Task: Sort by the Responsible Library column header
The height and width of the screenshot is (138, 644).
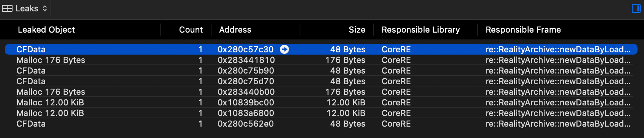Action: tap(421, 30)
